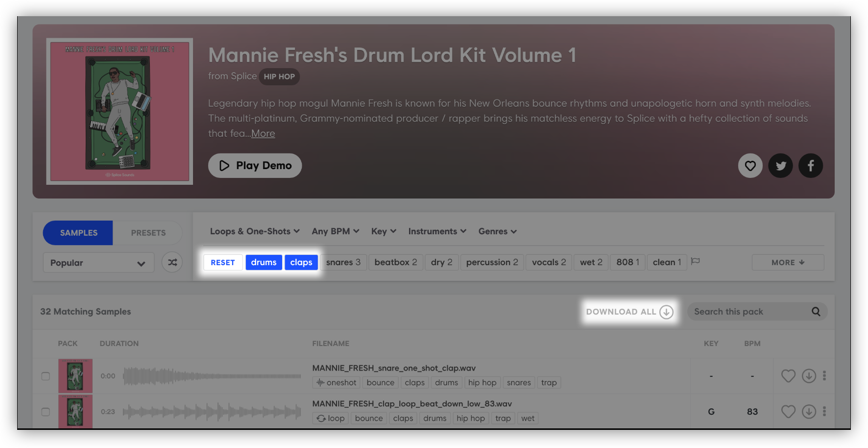
Task: Switch to the Presets tab
Action: [x=148, y=233]
